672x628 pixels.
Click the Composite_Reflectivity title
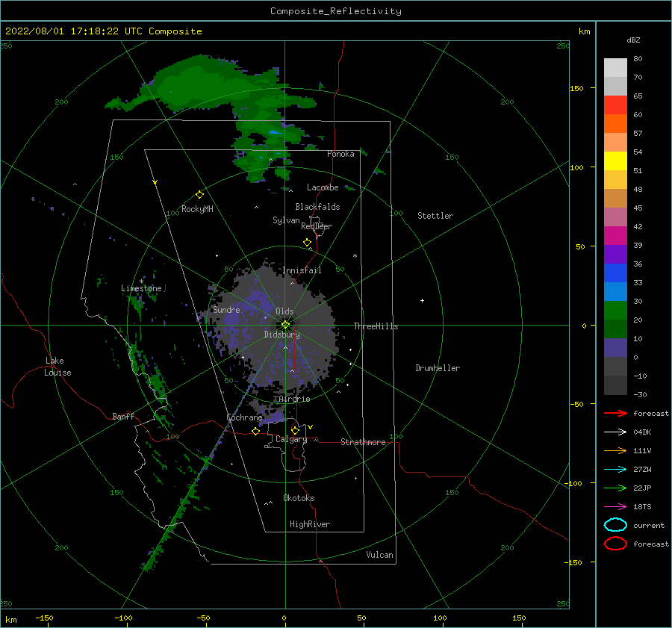pos(336,11)
